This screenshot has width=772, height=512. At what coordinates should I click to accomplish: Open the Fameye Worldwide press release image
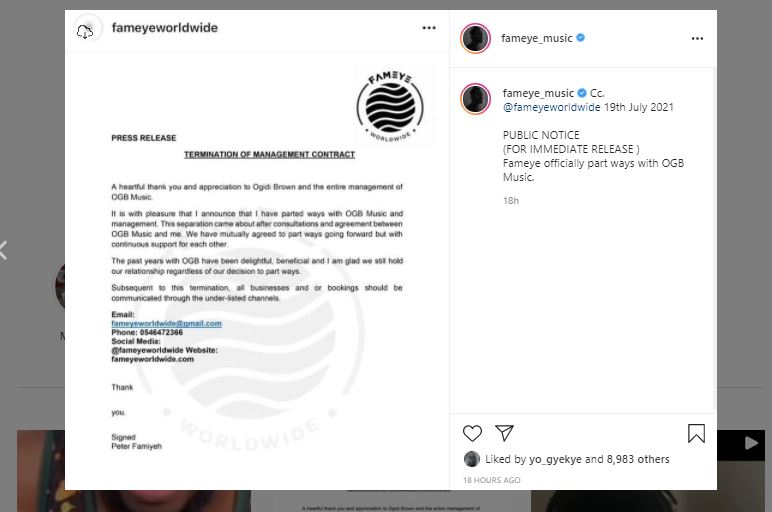pos(257,271)
